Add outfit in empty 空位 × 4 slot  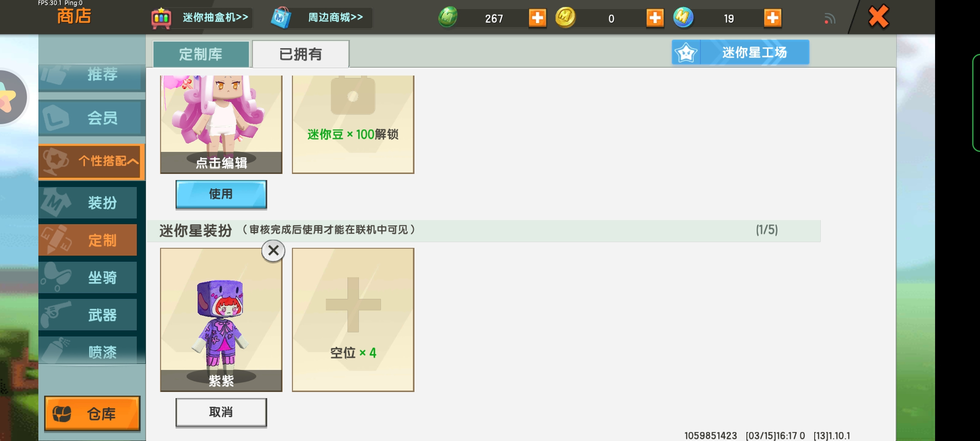[353, 320]
